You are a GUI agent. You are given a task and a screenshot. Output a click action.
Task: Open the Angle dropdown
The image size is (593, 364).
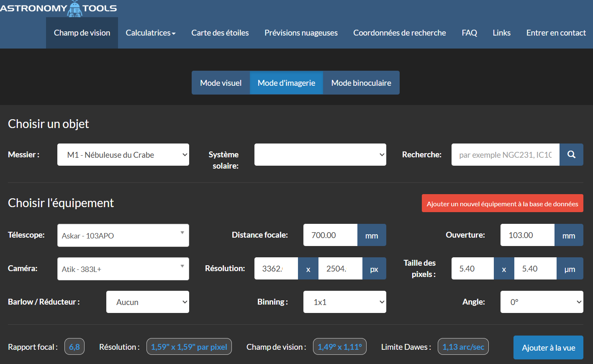(542, 302)
